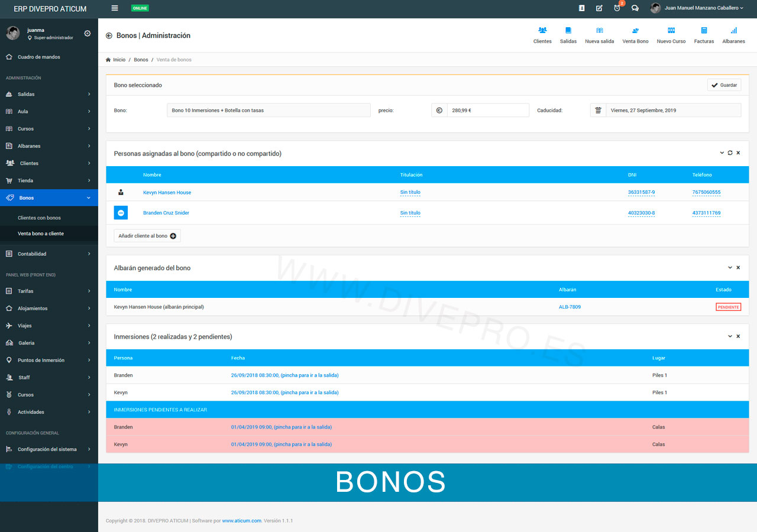Click Añadir cliente al bono button
The height and width of the screenshot is (532, 757).
pos(147,236)
